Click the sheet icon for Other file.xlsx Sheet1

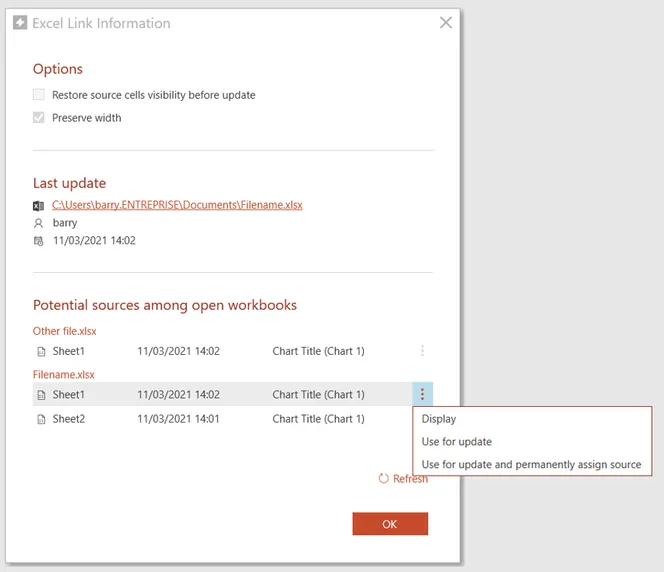[x=41, y=351]
